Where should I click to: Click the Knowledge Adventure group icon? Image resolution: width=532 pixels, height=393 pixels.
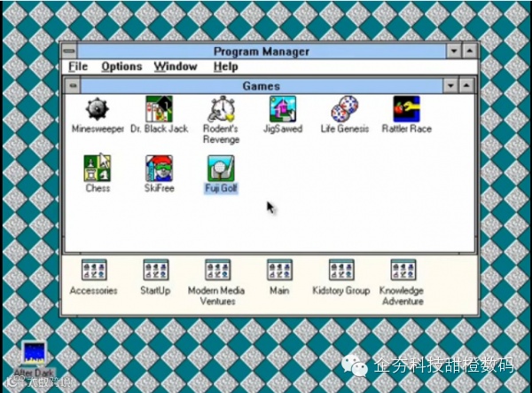pos(403,270)
